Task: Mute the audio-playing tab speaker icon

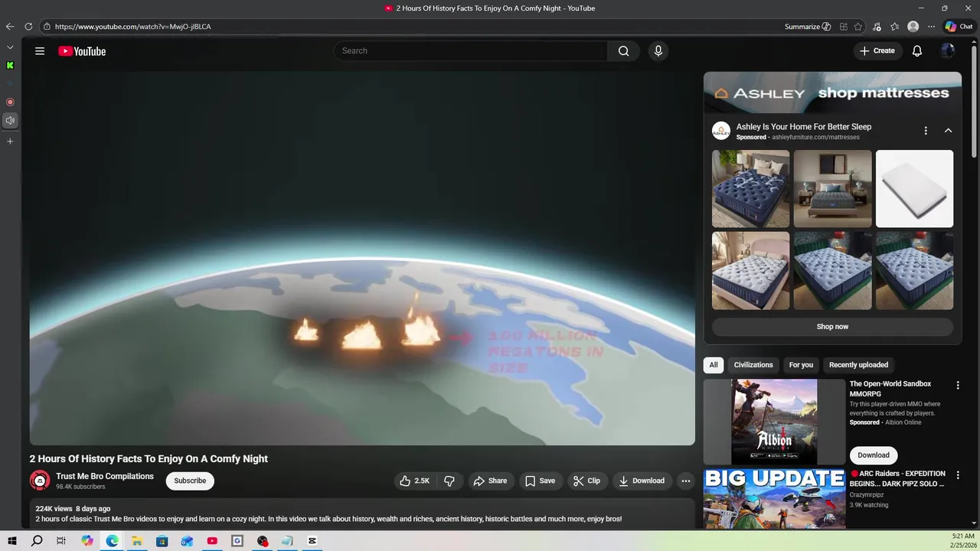Action: 10,120
